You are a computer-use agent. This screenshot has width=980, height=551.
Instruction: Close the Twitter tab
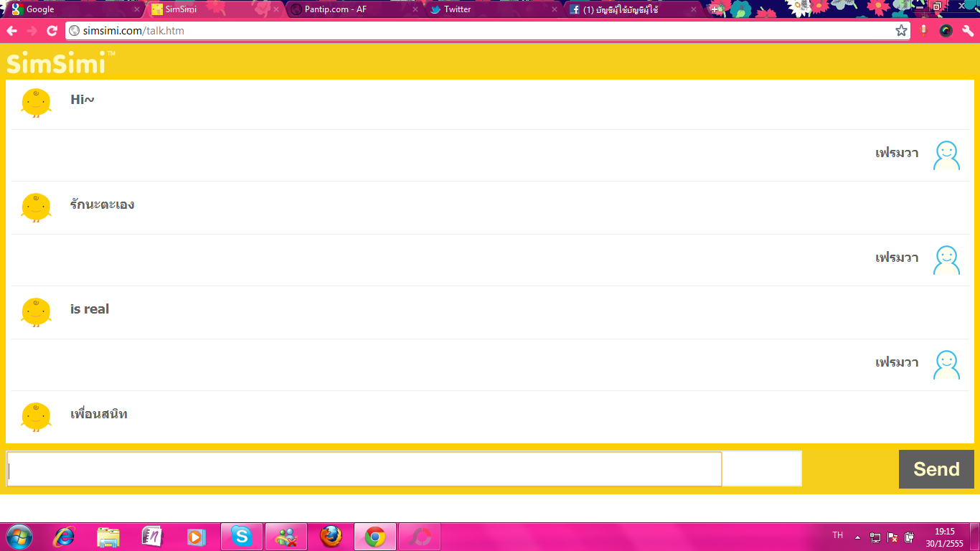coord(555,9)
